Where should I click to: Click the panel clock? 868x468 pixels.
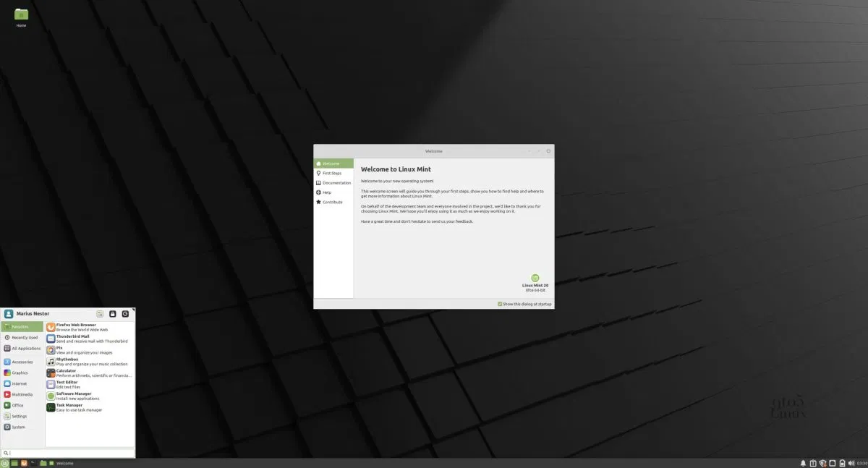click(x=861, y=463)
